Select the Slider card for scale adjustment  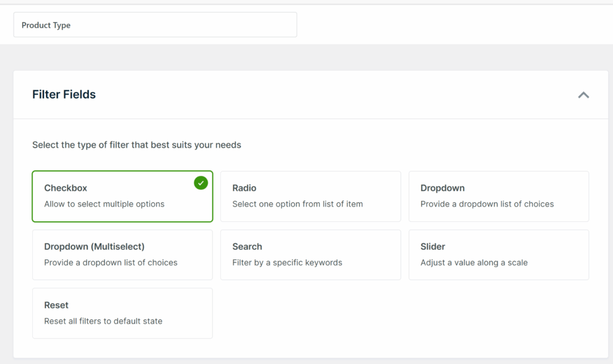pyautogui.click(x=498, y=255)
